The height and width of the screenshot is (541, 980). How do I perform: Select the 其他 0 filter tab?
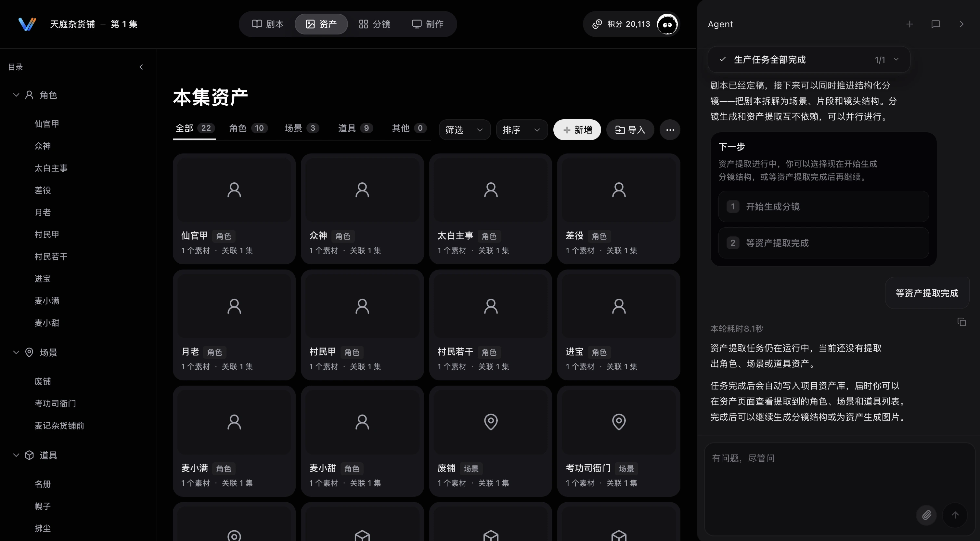[x=409, y=128]
